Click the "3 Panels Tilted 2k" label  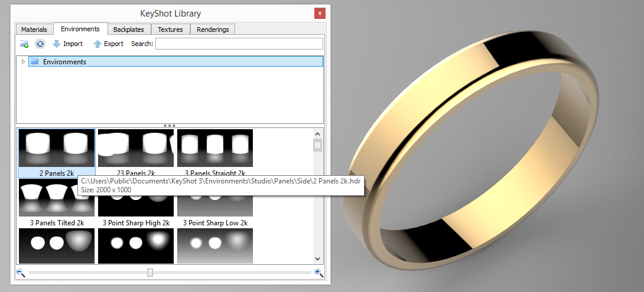tap(57, 223)
